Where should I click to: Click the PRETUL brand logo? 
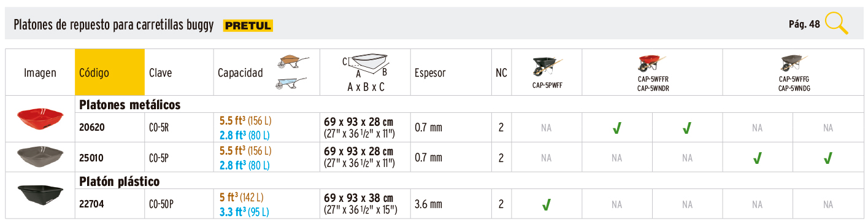248,25
